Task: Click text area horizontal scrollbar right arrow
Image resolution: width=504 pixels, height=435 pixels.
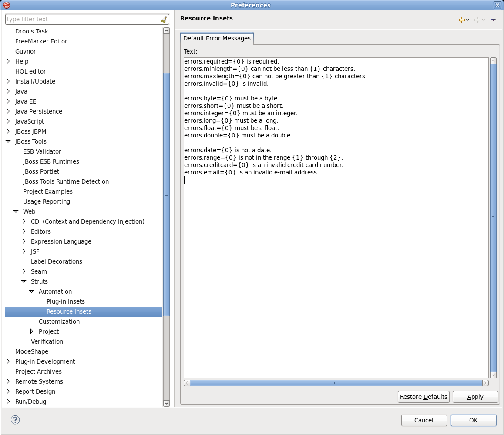Action: click(486, 383)
